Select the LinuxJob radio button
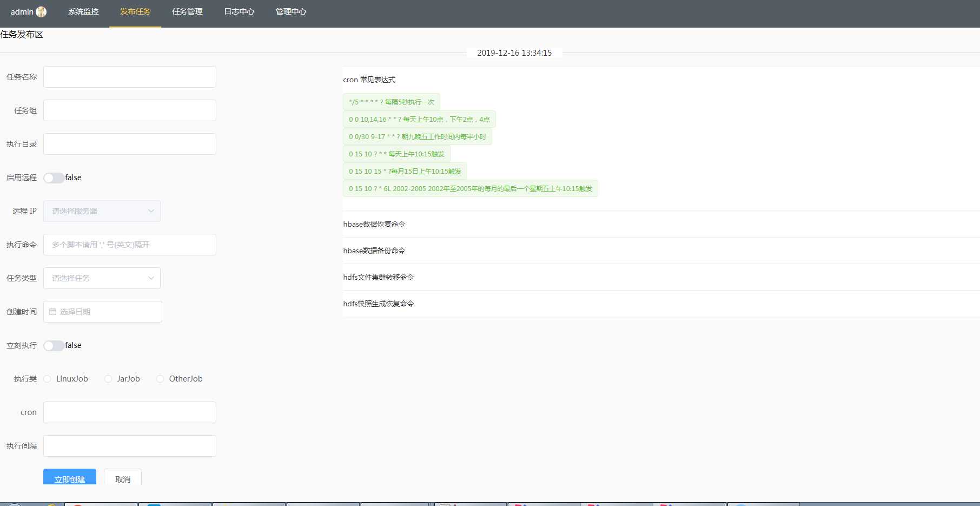 [47, 379]
